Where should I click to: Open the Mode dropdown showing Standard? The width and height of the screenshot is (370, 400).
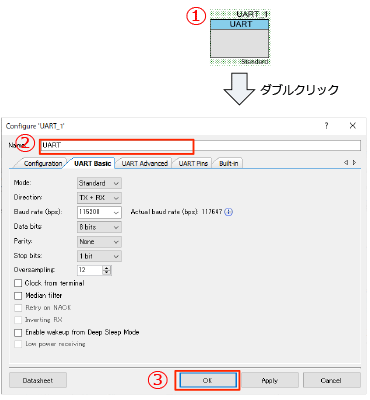tap(99, 183)
